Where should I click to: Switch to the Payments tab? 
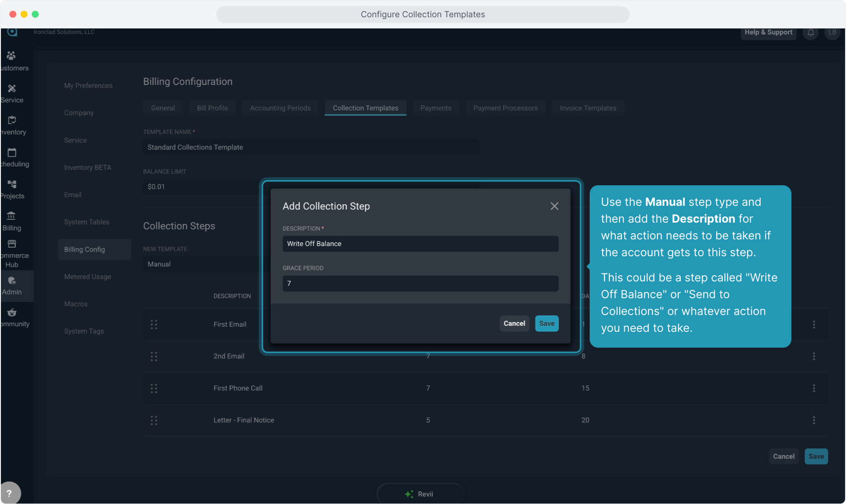point(436,108)
